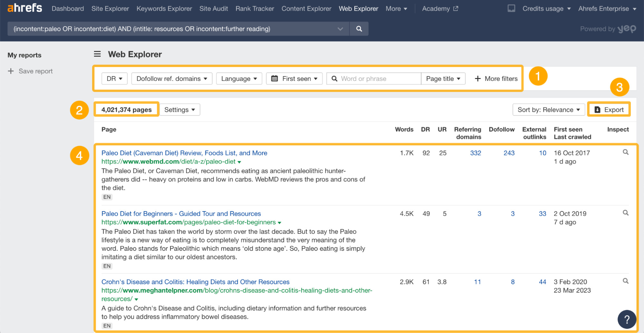Screen dimensions: 644x333
Task: Click the My reports heading
Action: pyautogui.click(x=24, y=55)
